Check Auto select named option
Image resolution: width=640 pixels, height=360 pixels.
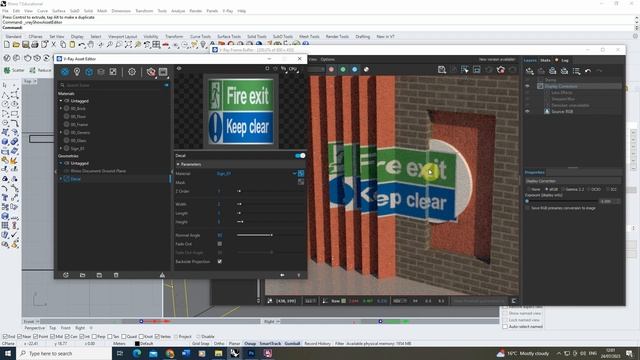tap(505, 327)
